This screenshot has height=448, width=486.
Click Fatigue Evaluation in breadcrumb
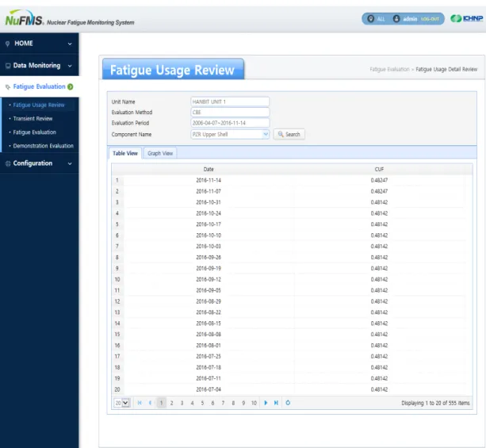click(389, 69)
